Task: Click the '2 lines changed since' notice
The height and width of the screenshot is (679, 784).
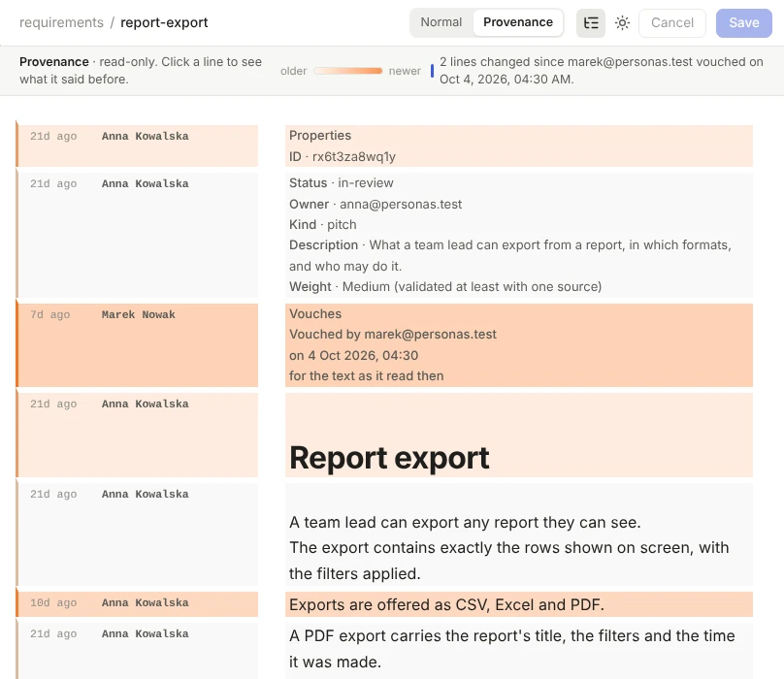Action: tap(601, 71)
